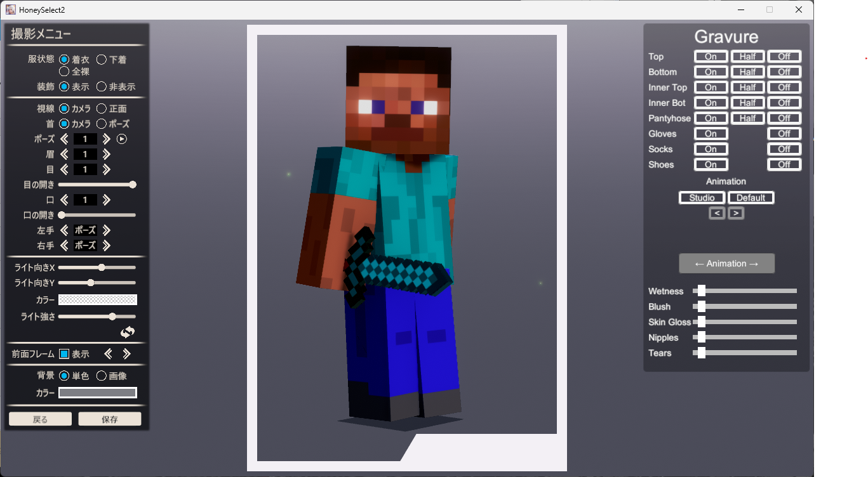This screenshot has width=868, height=477.
Task: Click the pose play button icon
Action: pyautogui.click(x=122, y=139)
